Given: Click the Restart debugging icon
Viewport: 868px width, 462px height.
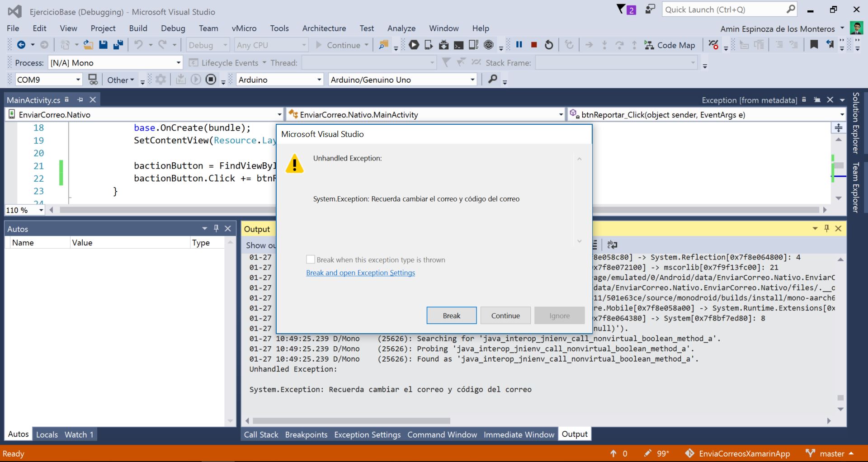Looking at the screenshot, I should tap(549, 45).
